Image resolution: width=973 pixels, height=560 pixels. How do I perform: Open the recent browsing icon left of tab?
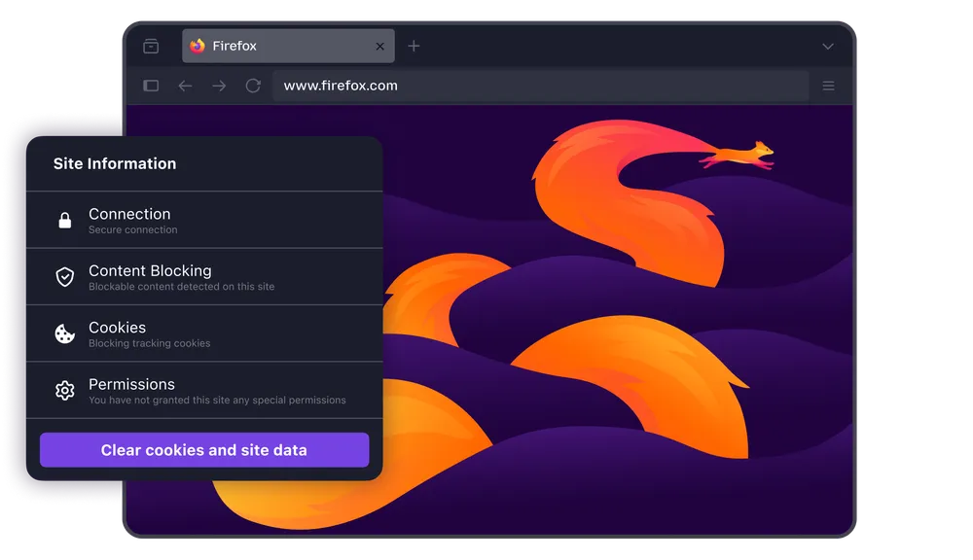click(151, 46)
